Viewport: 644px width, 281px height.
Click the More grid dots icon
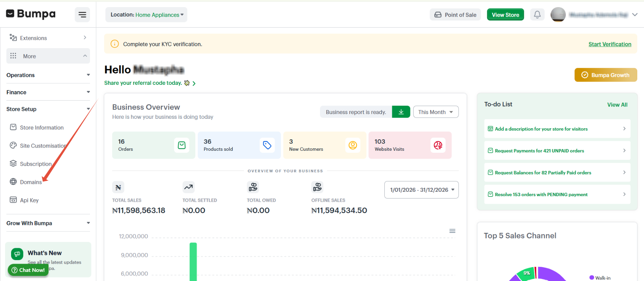[13, 56]
